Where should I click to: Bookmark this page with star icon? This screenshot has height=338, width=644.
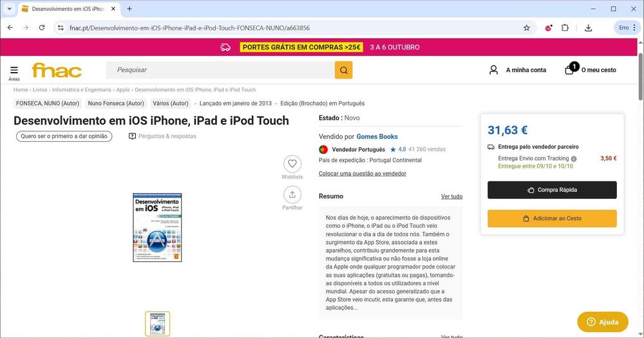527,28
